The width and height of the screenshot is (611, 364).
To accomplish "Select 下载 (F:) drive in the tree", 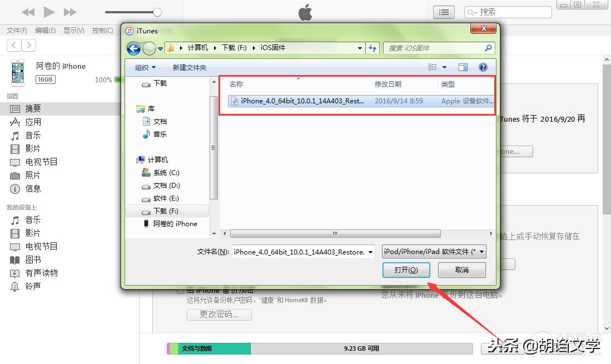I will [167, 211].
